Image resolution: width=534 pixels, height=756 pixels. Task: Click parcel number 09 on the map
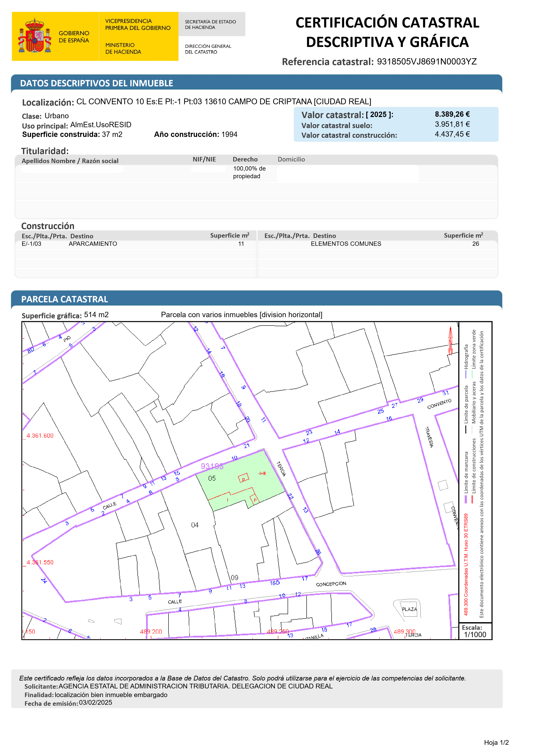point(234,577)
